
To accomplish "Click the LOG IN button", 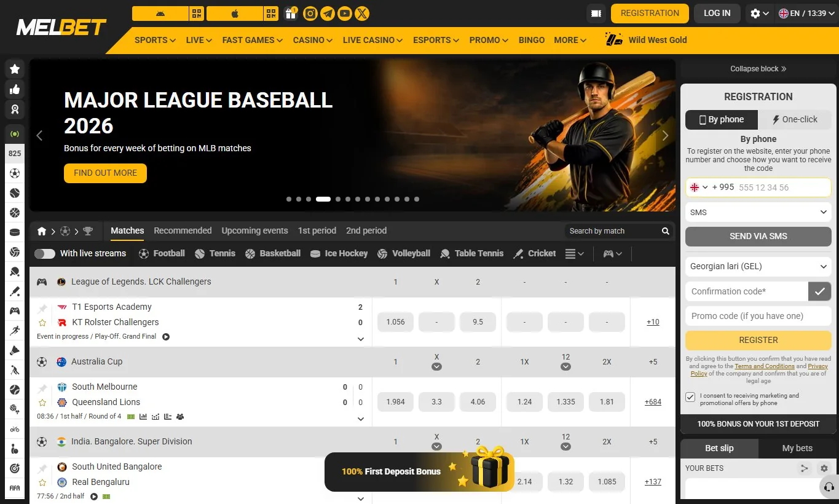I will pyautogui.click(x=717, y=13).
